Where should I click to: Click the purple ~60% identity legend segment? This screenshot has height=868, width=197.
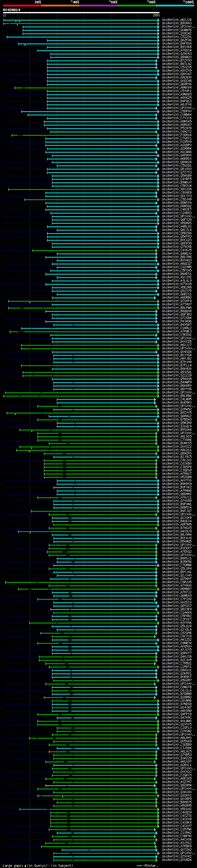[x=98, y=6]
